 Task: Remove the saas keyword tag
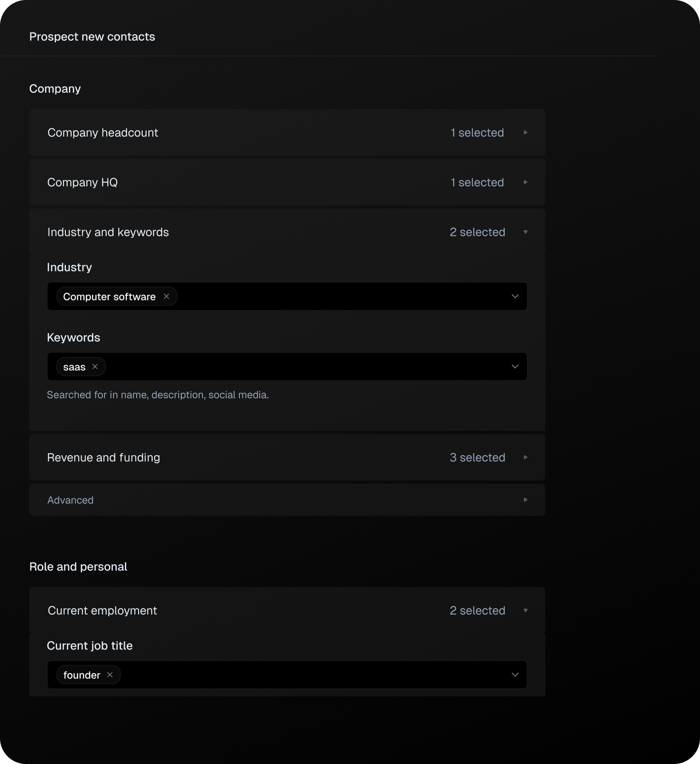pos(95,367)
